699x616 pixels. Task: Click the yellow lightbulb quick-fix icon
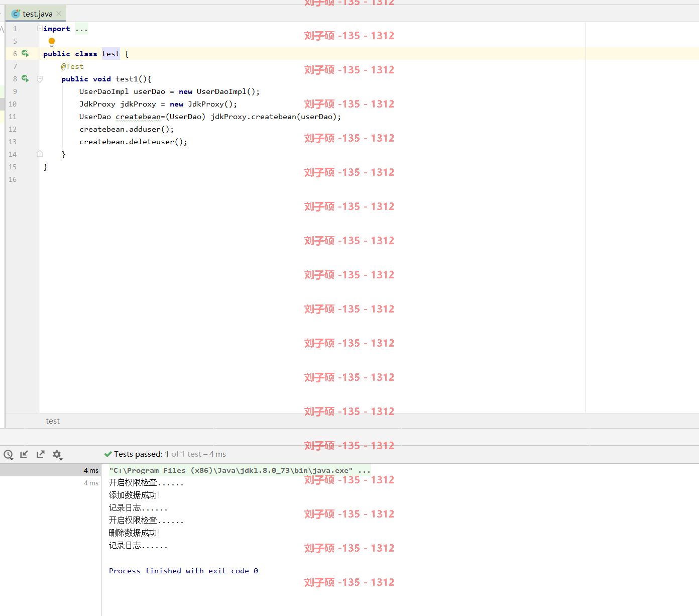tap(51, 42)
